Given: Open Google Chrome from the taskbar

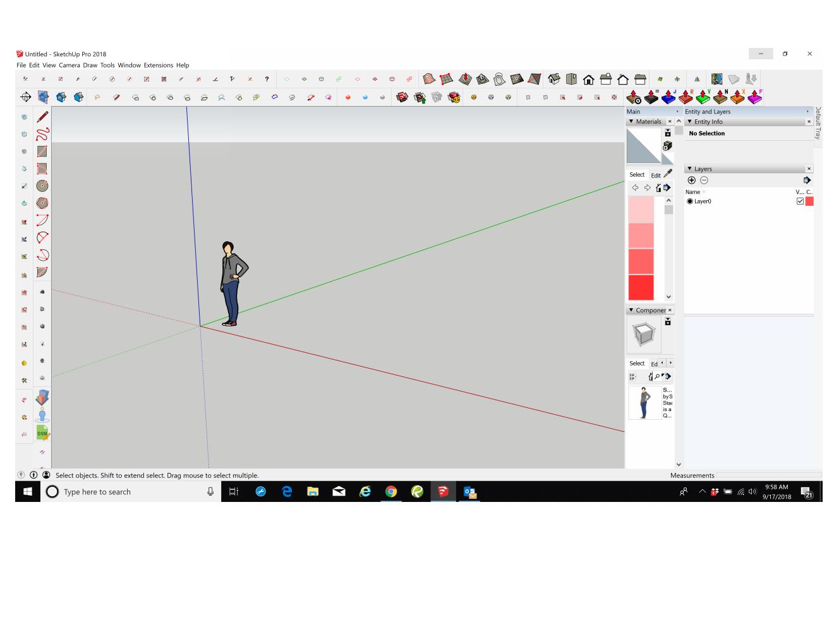Looking at the screenshot, I should [391, 492].
